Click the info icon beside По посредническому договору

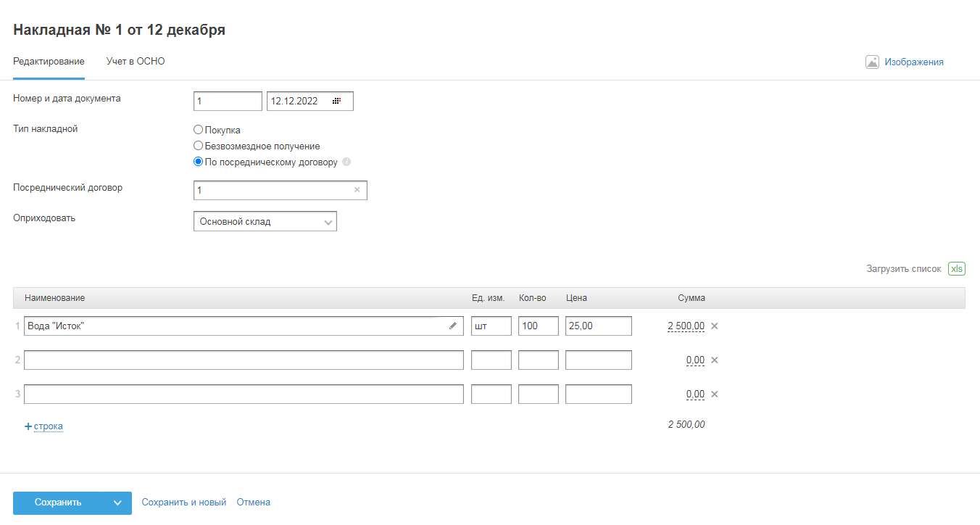[x=346, y=162]
